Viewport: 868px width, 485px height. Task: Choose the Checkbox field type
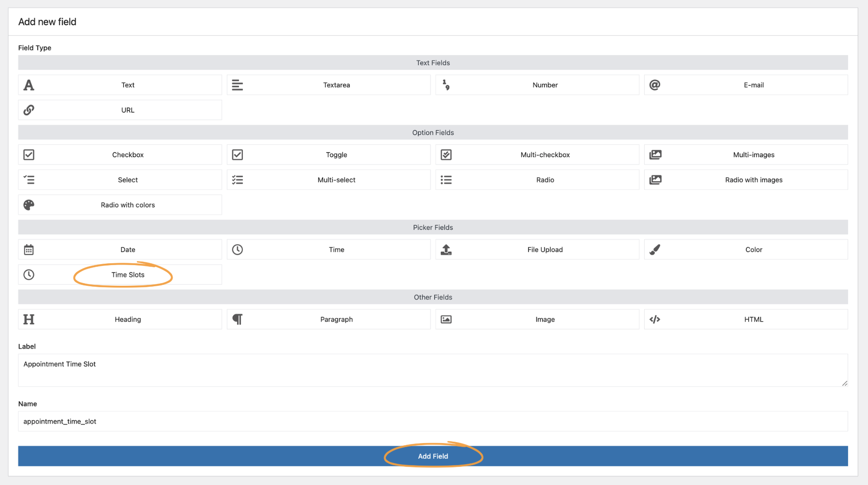(120, 155)
